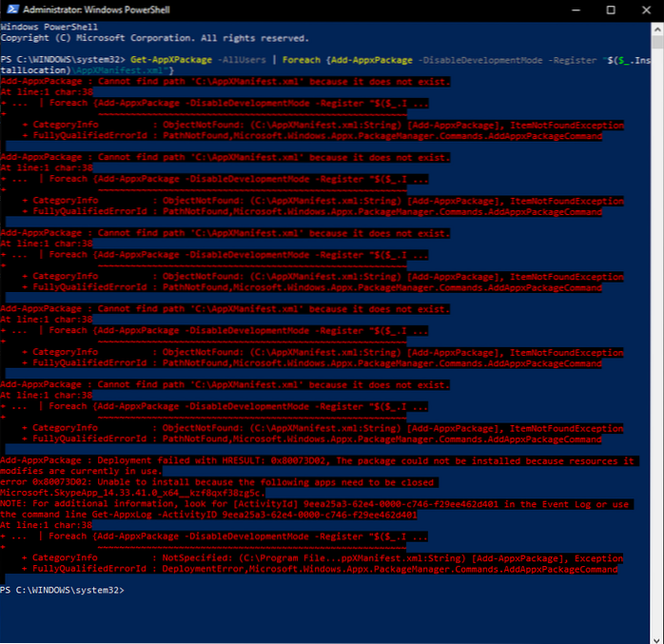Click the scroll down arrow
This screenshot has height=644, width=664.
point(656,635)
